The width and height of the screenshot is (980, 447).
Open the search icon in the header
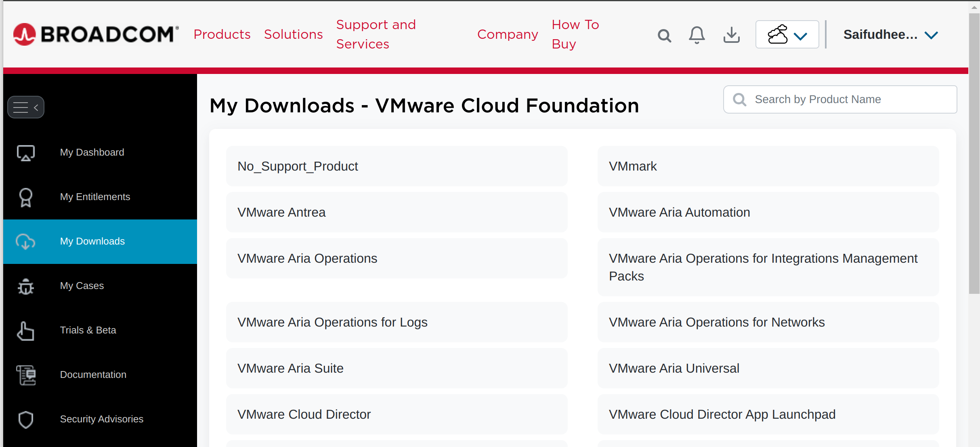(664, 35)
